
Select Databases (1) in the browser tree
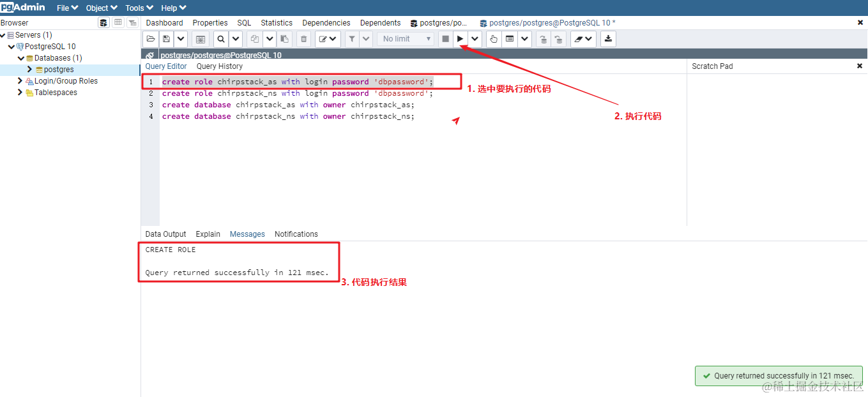click(x=58, y=58)
